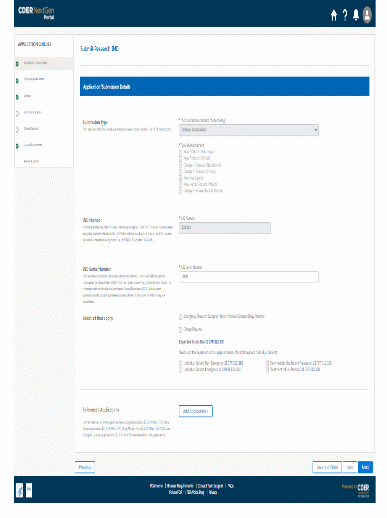Tick the New Protocol (Clinical) checkbox
Viewport: 387px width, 518px height.
tap(180, 158)
